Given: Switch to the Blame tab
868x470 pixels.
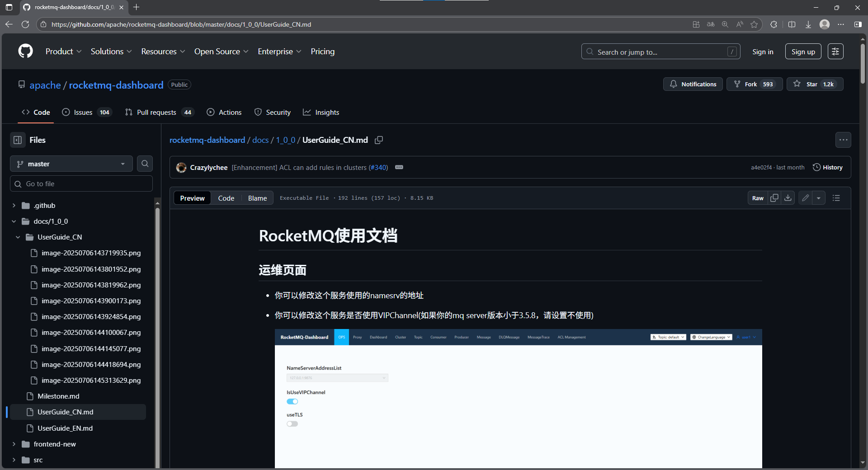Looking at the screenshot, I should (257, 198).
